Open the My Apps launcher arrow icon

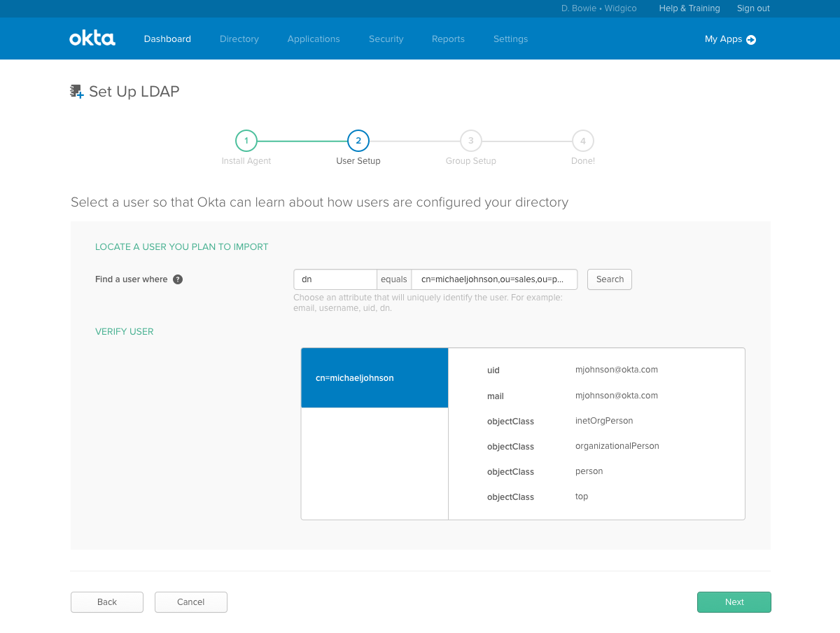click(751, 39)
